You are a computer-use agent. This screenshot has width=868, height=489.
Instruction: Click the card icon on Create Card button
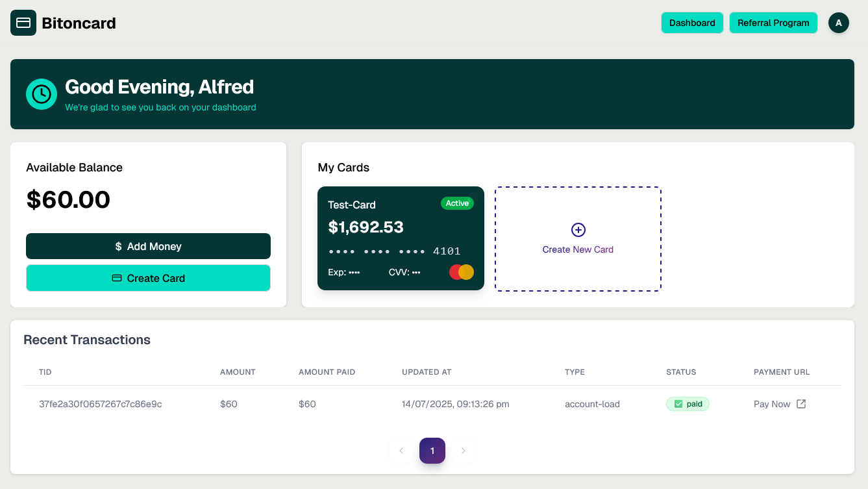coord(117,278)
